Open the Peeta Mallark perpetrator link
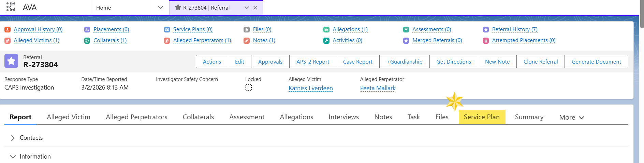Screen dimensions: 644x163 click(x=378, y=88)
